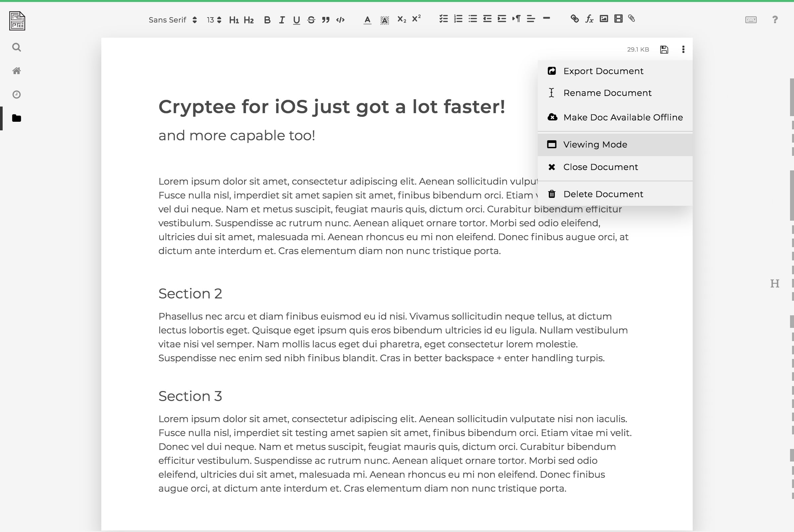Click the highlight/mark text icon
Screen dimensions: 794x532
click(384, 19)
